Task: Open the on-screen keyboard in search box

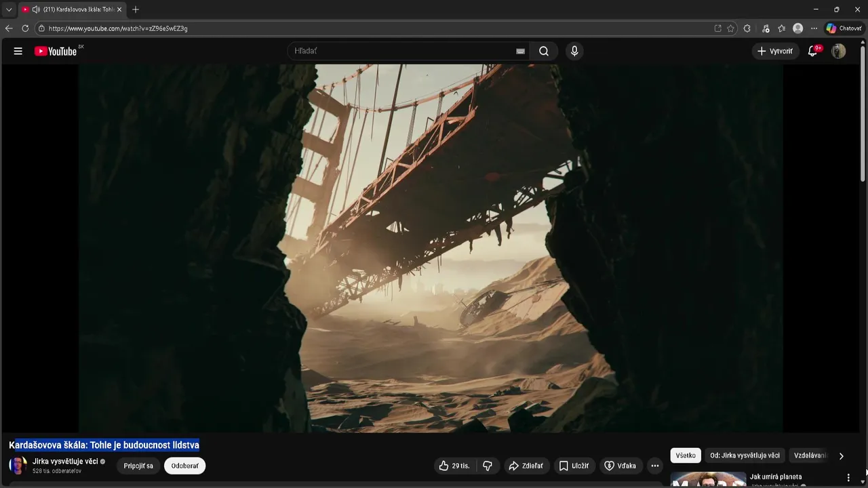Action: (520, 51)
